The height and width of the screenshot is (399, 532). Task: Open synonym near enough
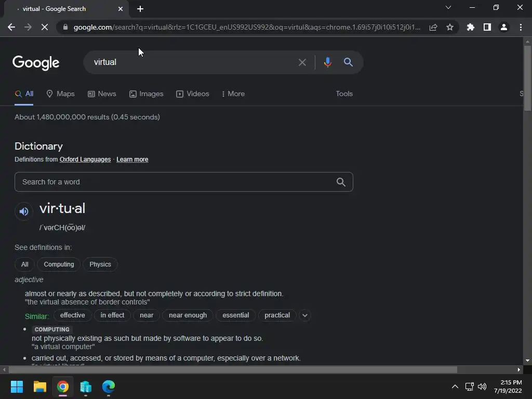tap(188, 315)
